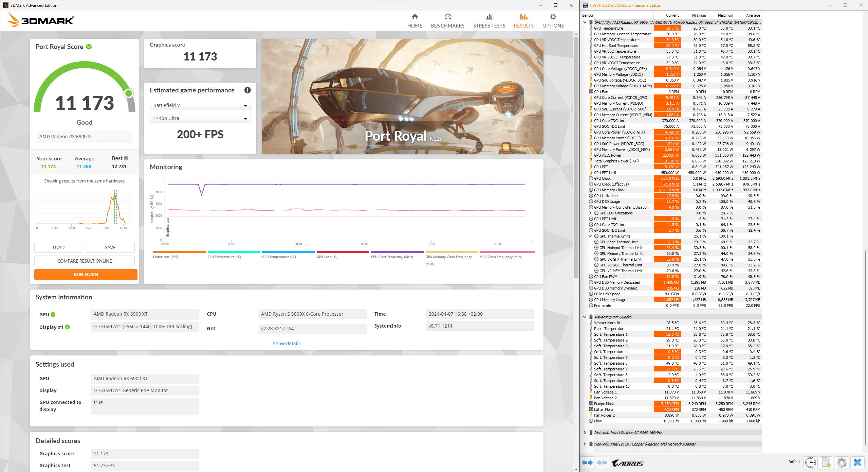Select the GPU Memory Clock row
Screen dimensions: 868x472
pos(675,190)
